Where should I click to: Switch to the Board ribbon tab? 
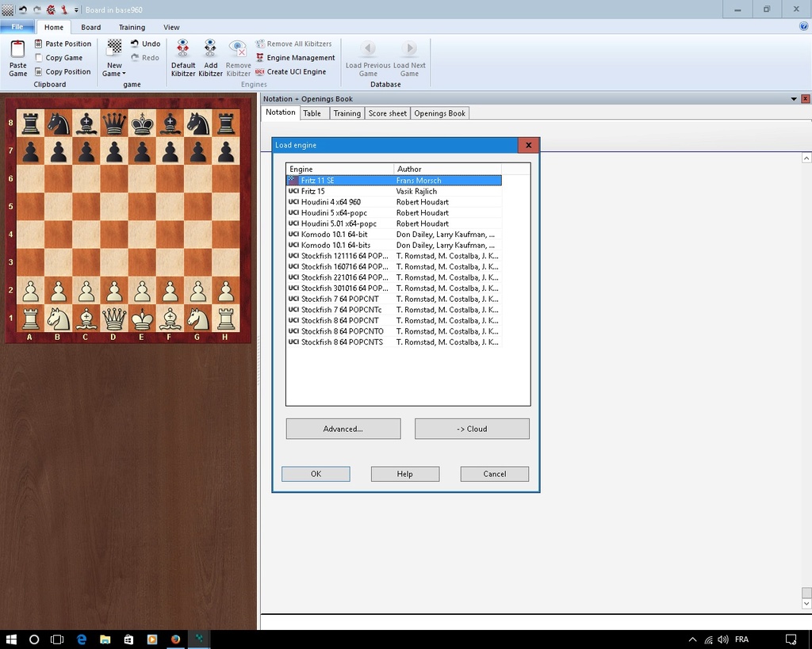[x=91, y=28]
